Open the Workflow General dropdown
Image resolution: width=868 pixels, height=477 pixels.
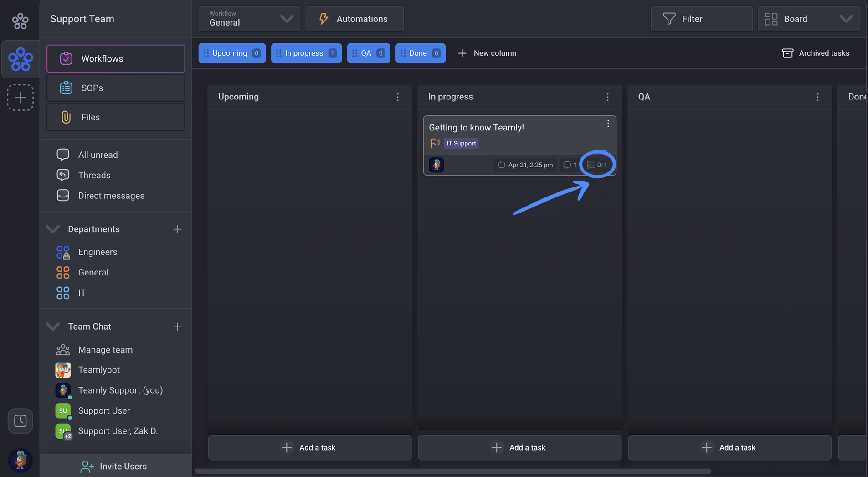249,19
